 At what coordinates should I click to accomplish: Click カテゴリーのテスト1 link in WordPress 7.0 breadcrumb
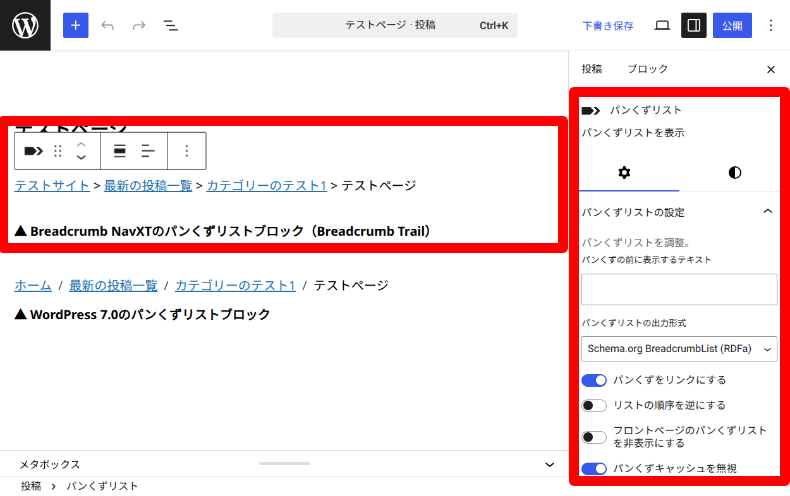(x=235, y=286)
